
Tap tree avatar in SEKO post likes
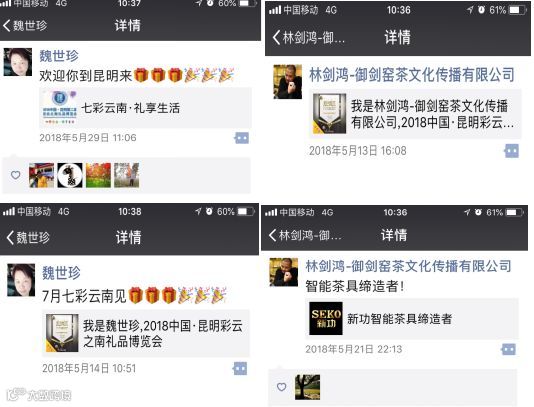(307, 387)
